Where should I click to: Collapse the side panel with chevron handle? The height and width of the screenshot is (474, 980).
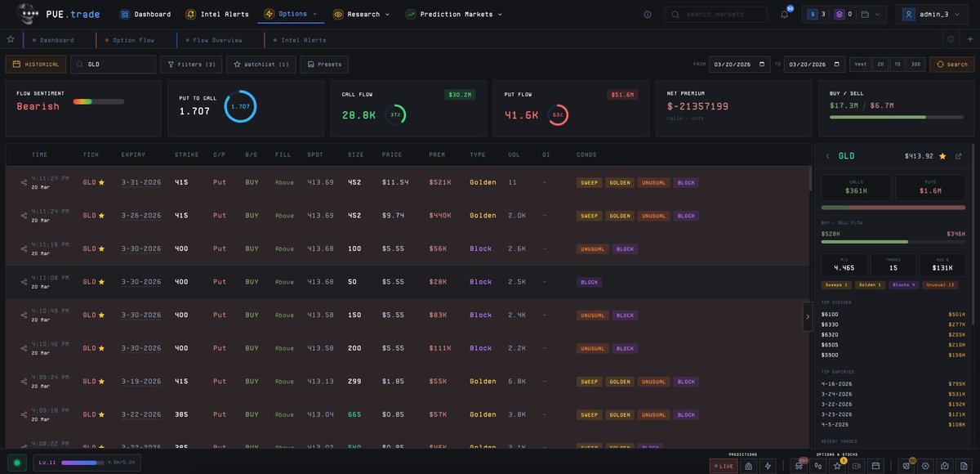pyautogui.click(x=808, y=316)
